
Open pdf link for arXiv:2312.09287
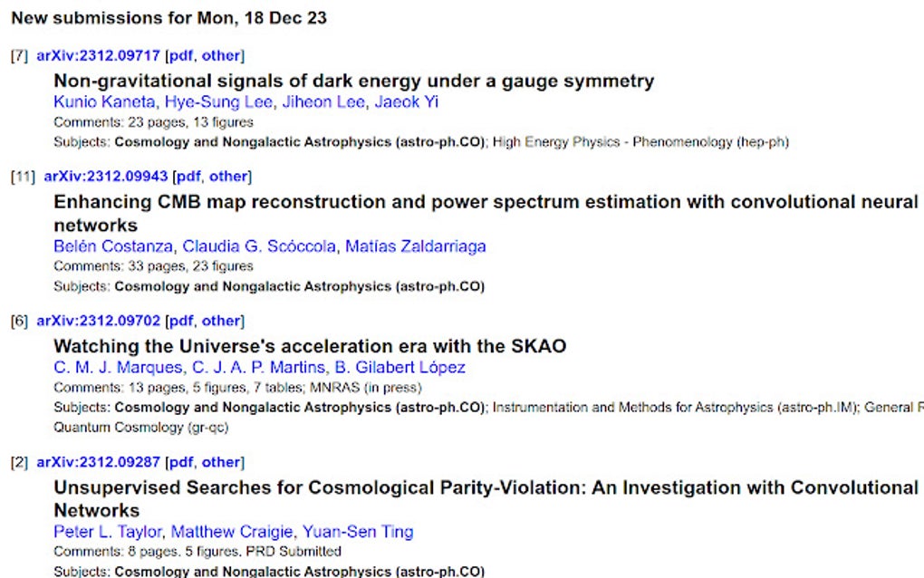pos(181,462)
